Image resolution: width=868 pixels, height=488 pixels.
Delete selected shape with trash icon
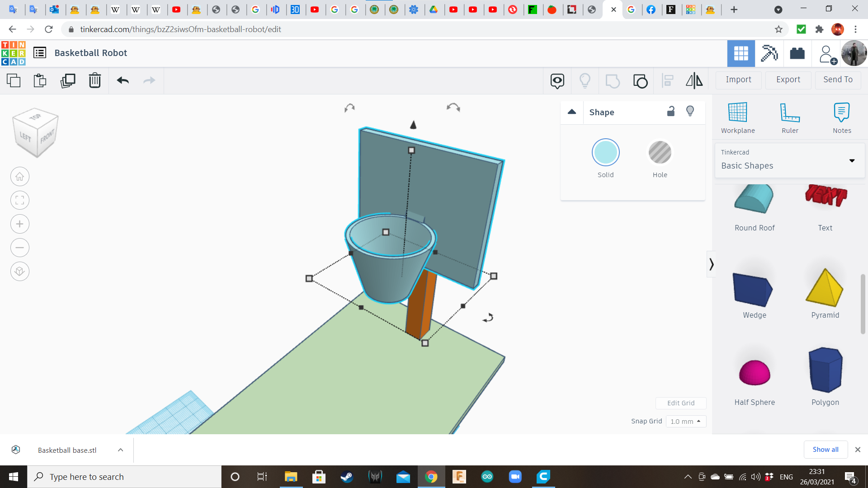coord(94,81)
